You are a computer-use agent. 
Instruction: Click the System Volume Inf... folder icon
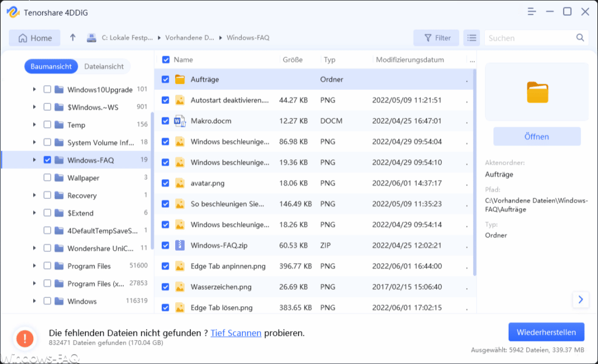pyautogui.click(x=59, y=142)
